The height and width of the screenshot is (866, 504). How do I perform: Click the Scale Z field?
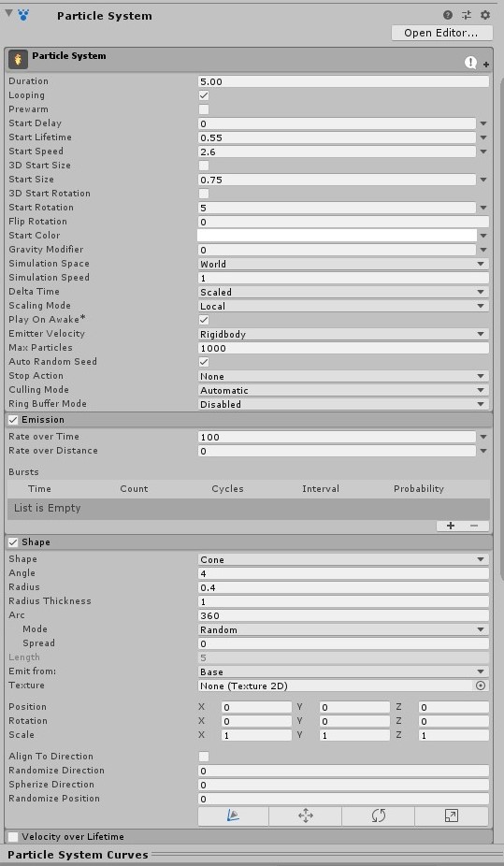pyautogui.click(x=454, y=735)
